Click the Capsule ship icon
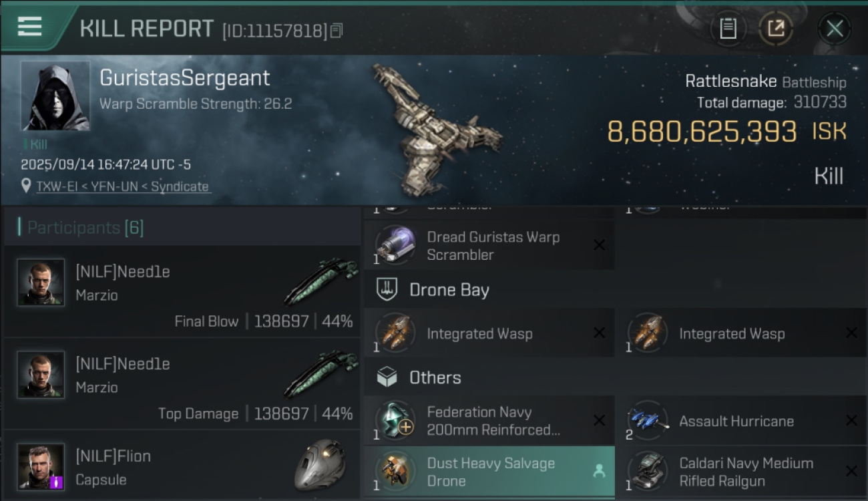This screenshot has width=868, height=501. tap(320, 464)
